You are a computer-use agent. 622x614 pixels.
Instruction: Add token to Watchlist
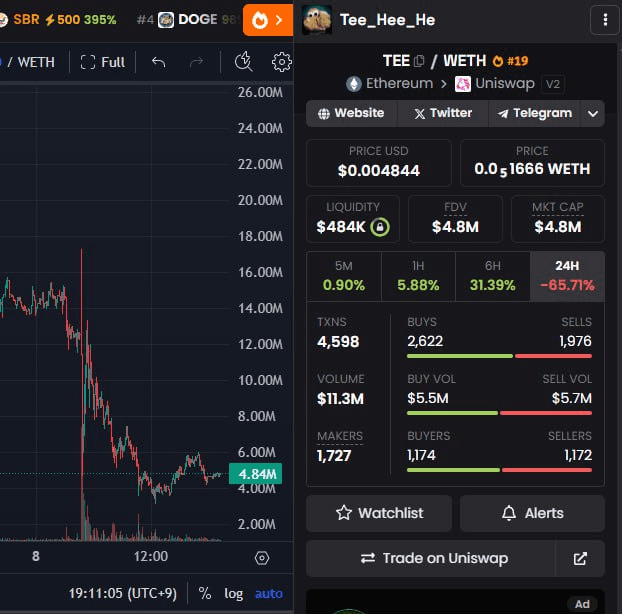379,513
